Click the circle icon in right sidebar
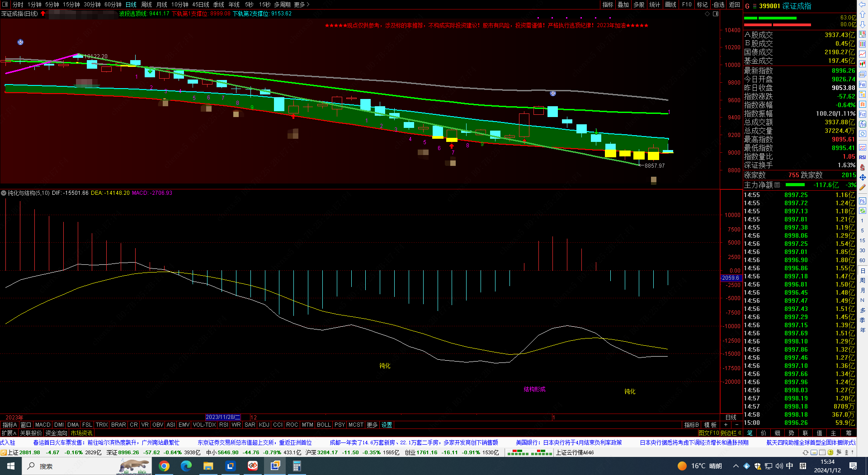 tap(863, 134)
